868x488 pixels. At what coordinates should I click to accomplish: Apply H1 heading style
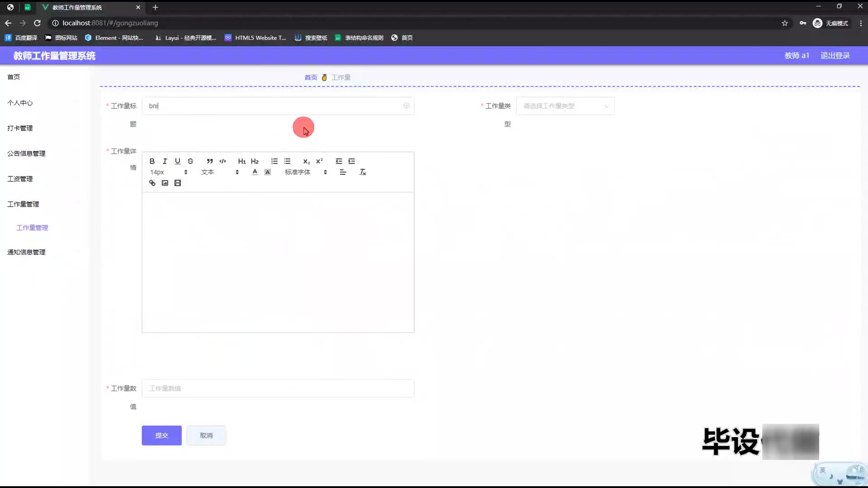pos(242,161)
